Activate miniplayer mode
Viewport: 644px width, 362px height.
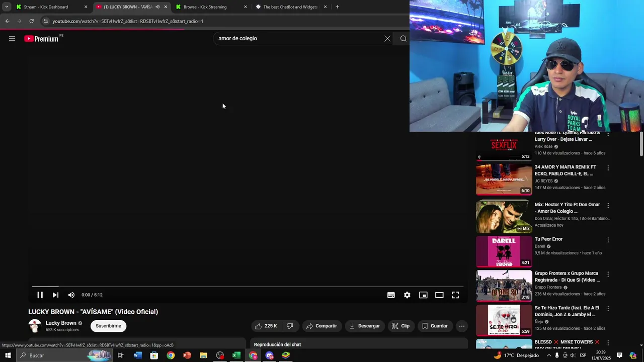coord(423,295)
